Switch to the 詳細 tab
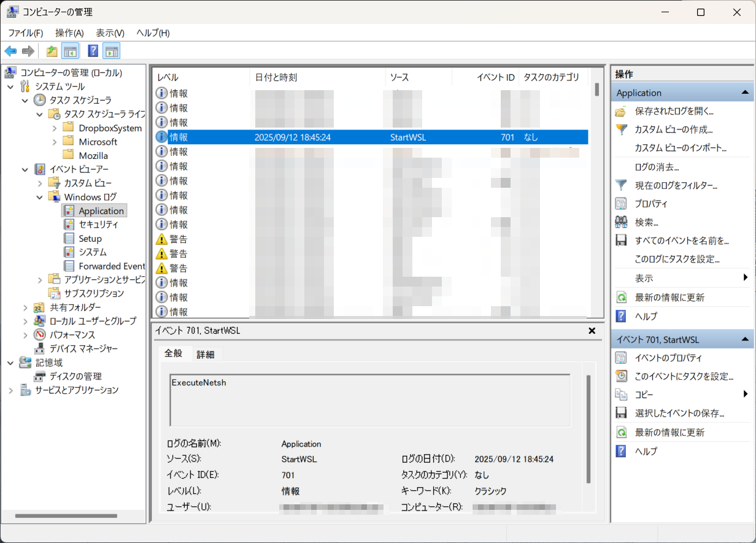This screenshot has width=756, height=543. click(206, 354)
